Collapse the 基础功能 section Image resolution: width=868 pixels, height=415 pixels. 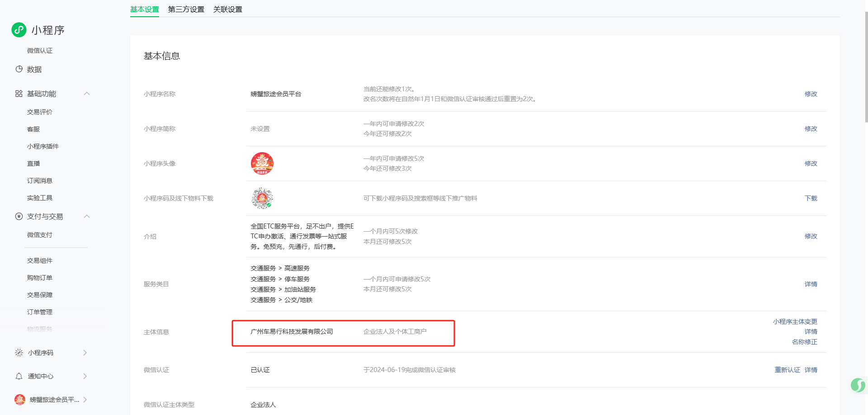[87, 93]
